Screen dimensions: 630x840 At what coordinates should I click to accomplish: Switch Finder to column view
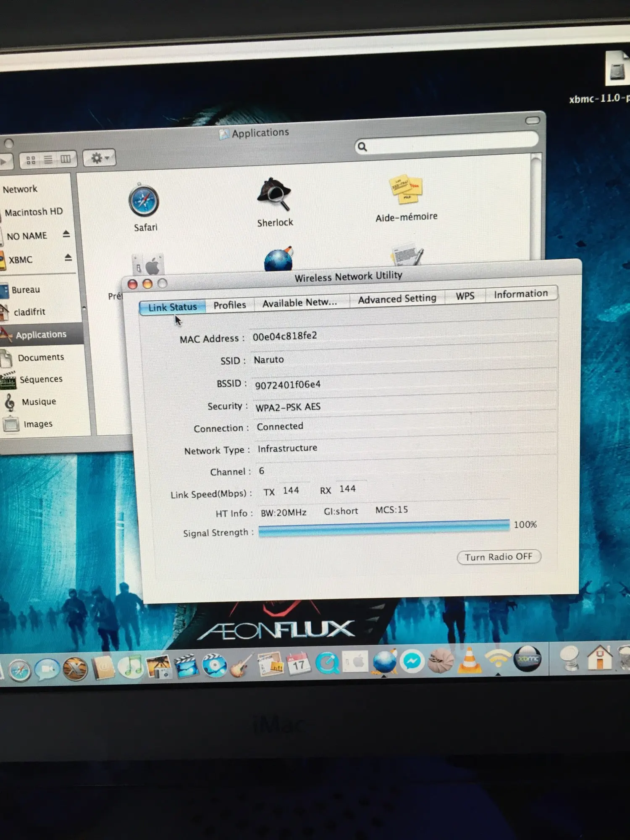(66, 159)
